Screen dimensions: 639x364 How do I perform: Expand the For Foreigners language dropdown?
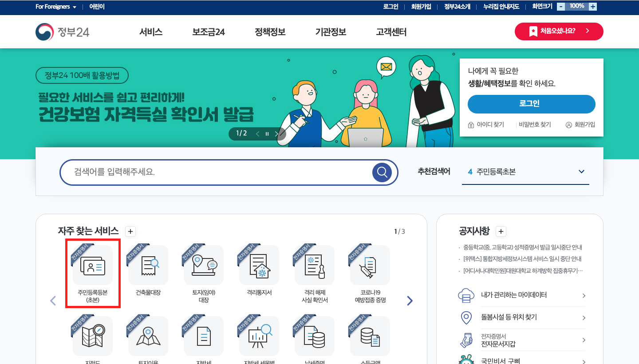[55, 7]
